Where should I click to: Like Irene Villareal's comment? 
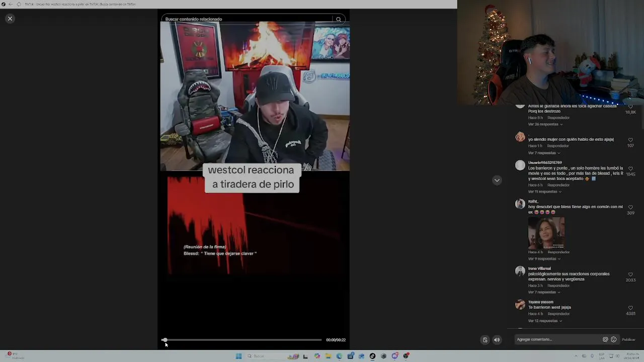pos(630,275)
